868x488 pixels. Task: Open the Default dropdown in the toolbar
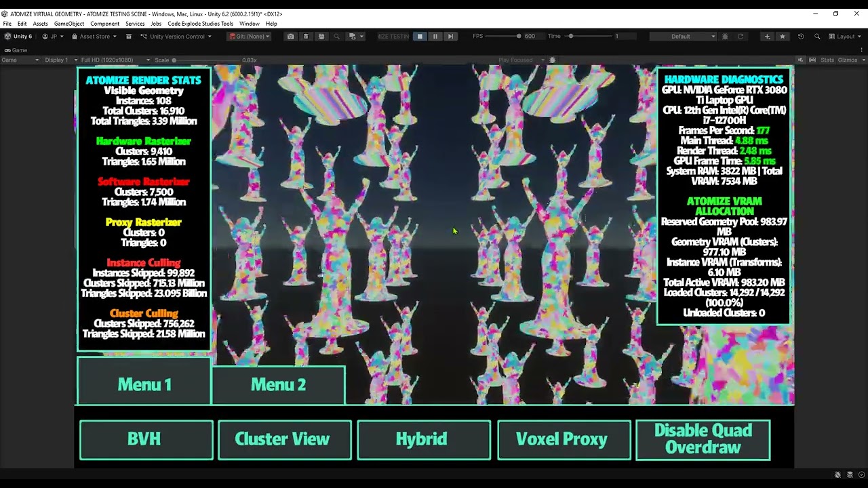684,37
